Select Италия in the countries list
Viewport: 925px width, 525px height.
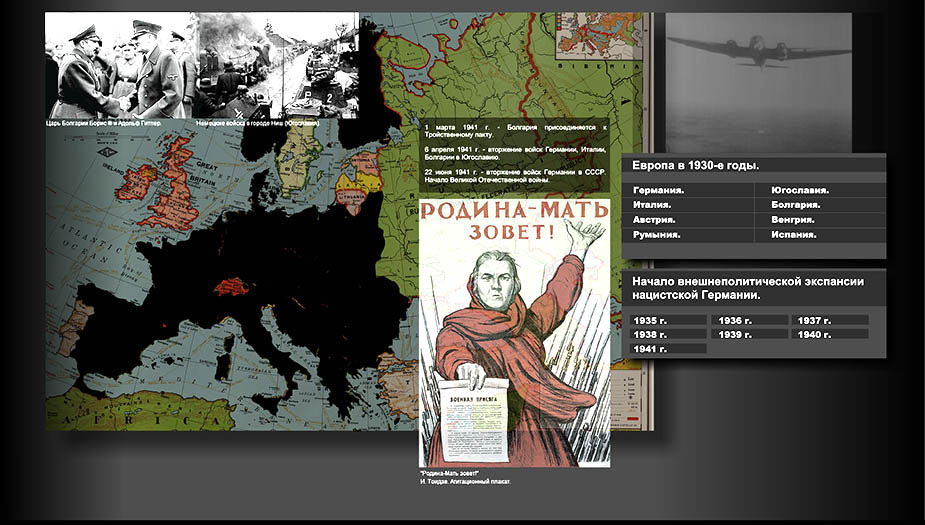(652, 205)
